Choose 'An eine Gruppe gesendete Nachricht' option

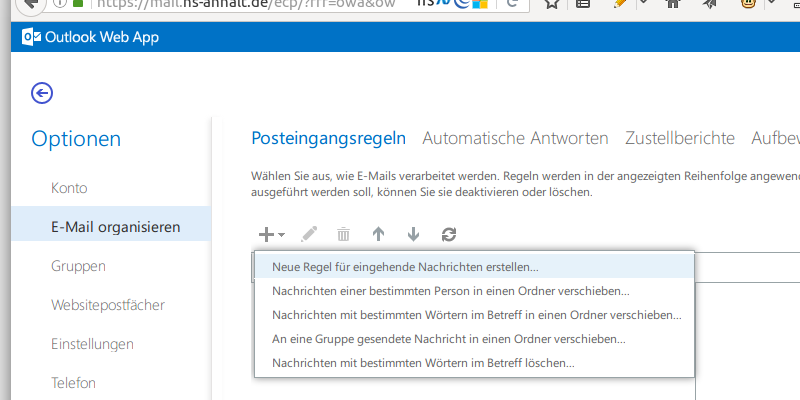click(x=448, y=339)
